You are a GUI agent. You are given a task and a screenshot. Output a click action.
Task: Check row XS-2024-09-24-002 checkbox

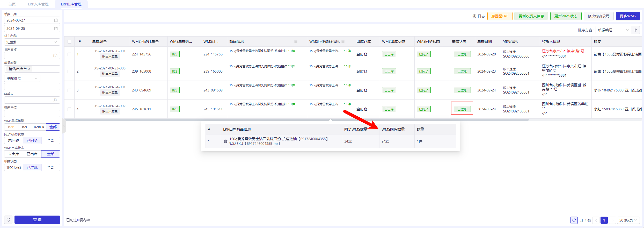69,109
